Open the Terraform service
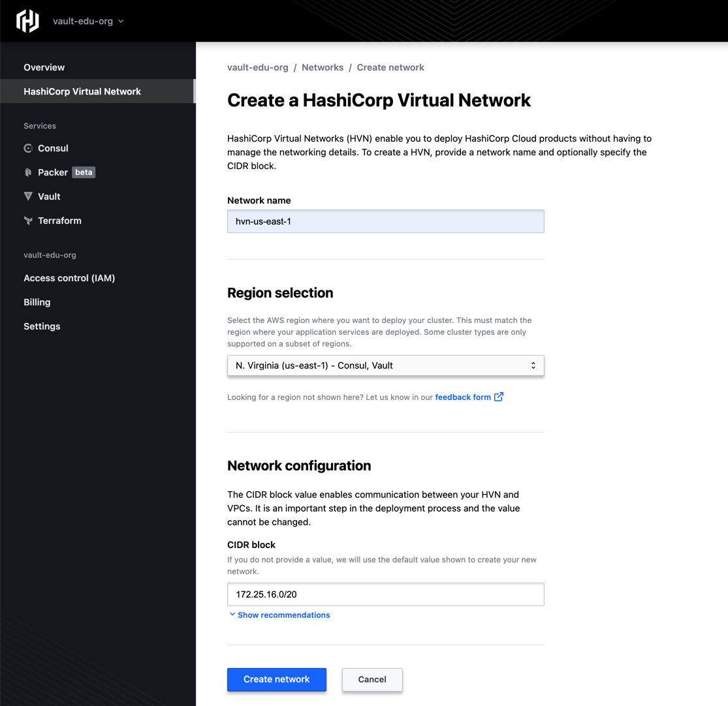 tap(59, 221)
